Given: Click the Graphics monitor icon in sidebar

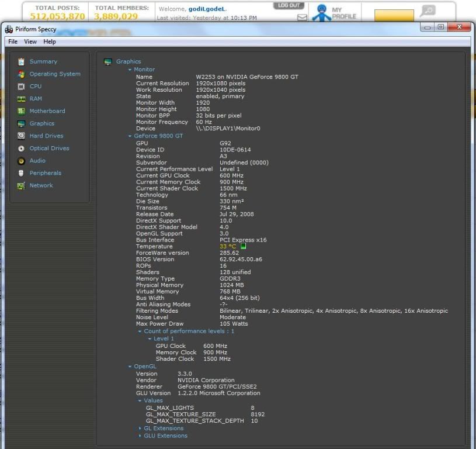Looking at the screenshot, I should click(21, 123).
